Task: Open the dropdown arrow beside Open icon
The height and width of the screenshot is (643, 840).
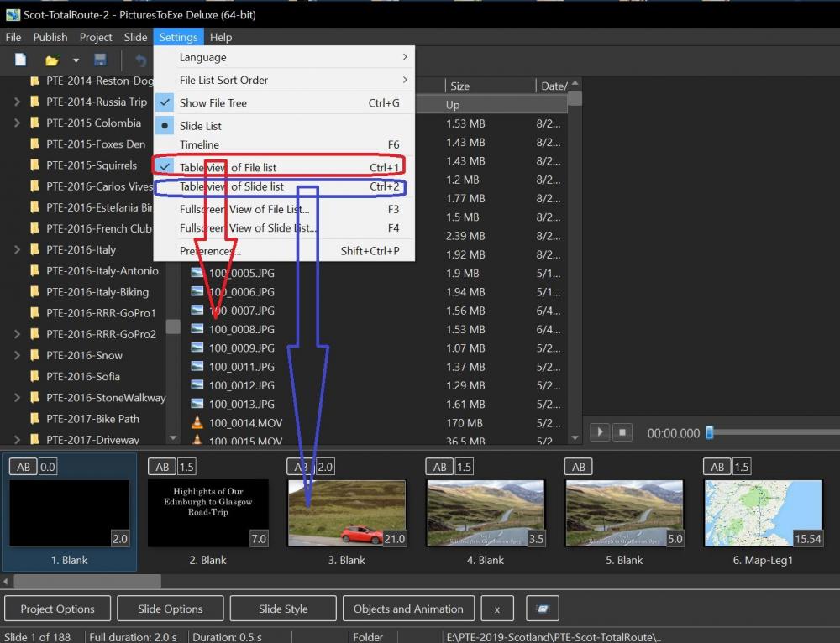Action: coord(76,60)
